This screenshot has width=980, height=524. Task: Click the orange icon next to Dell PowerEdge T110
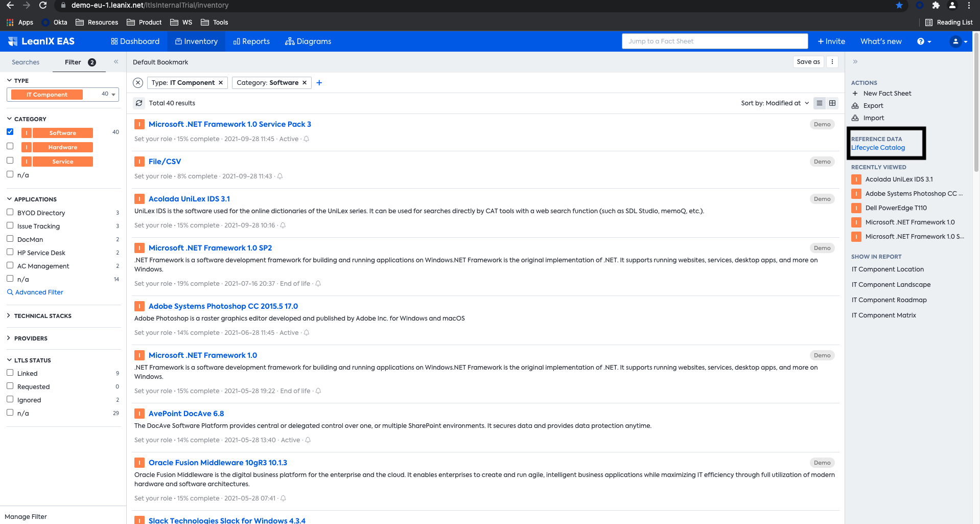tap(856, 208)
